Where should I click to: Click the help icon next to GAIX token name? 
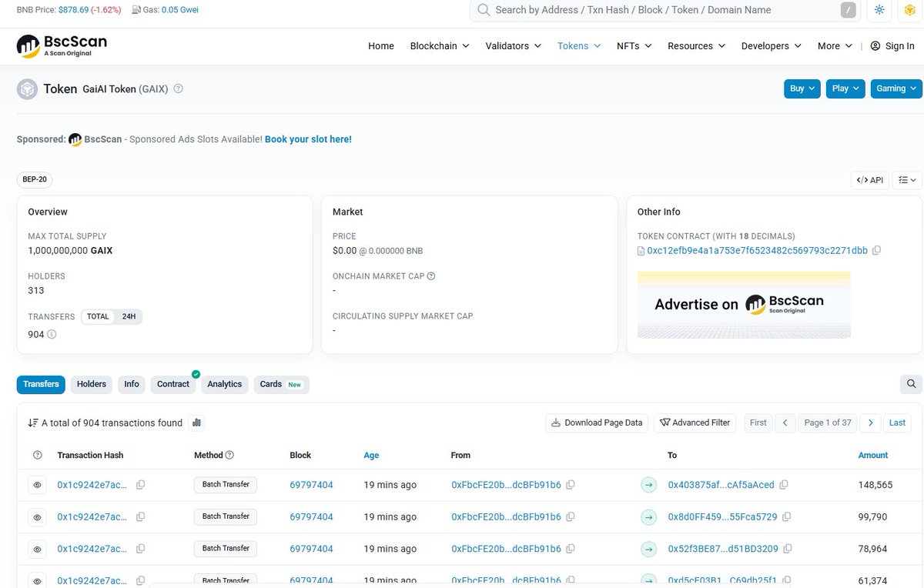pyautogui.click(x=179, y=89)
